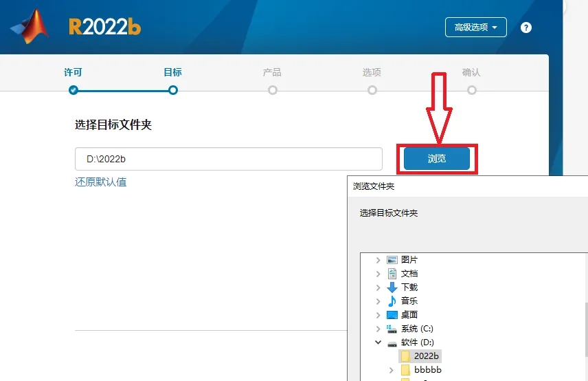Select 桌面 in the folder tree
The image size is (588, 381).
pos(409,315)
